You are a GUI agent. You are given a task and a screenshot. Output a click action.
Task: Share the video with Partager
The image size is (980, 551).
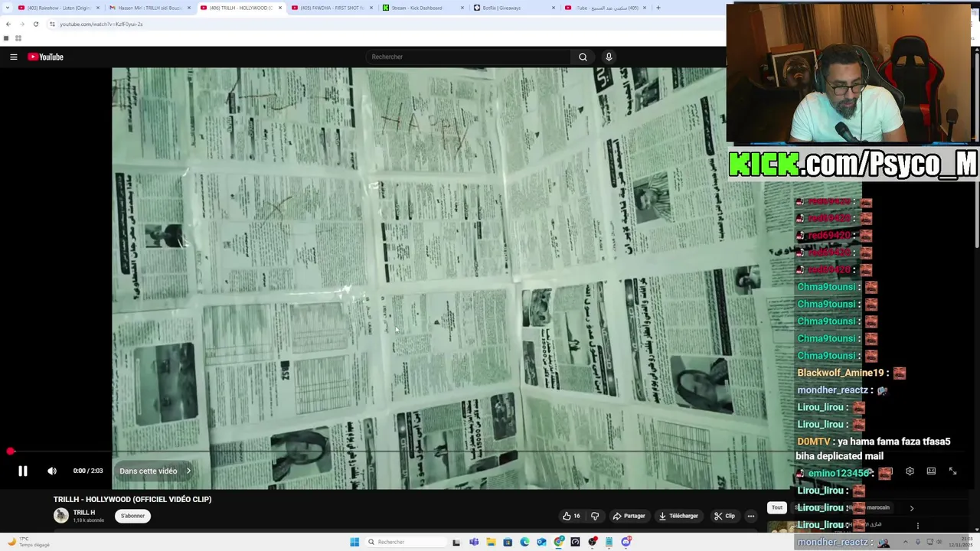tap(629, 516)
